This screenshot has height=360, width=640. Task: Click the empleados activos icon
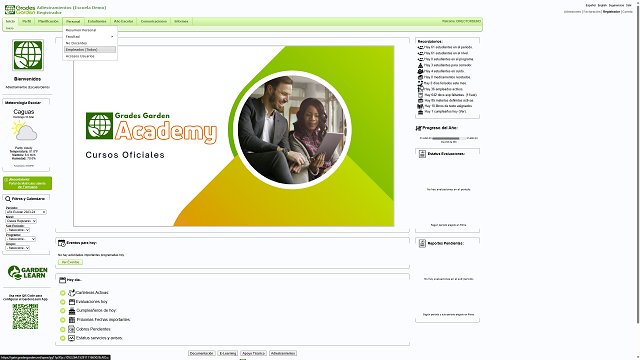[420, 89]
